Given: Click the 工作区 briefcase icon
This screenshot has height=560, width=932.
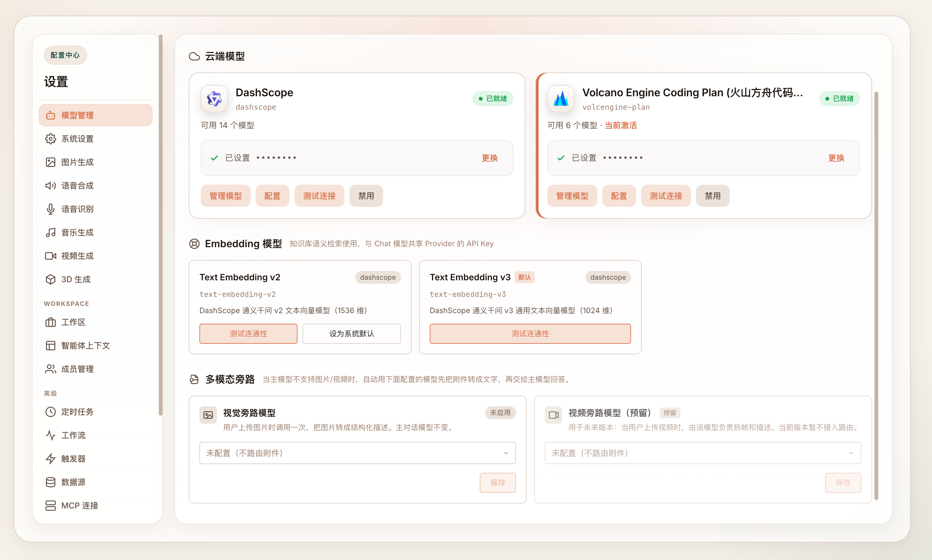Looking at the screenshot, I should tap(50, 322).
